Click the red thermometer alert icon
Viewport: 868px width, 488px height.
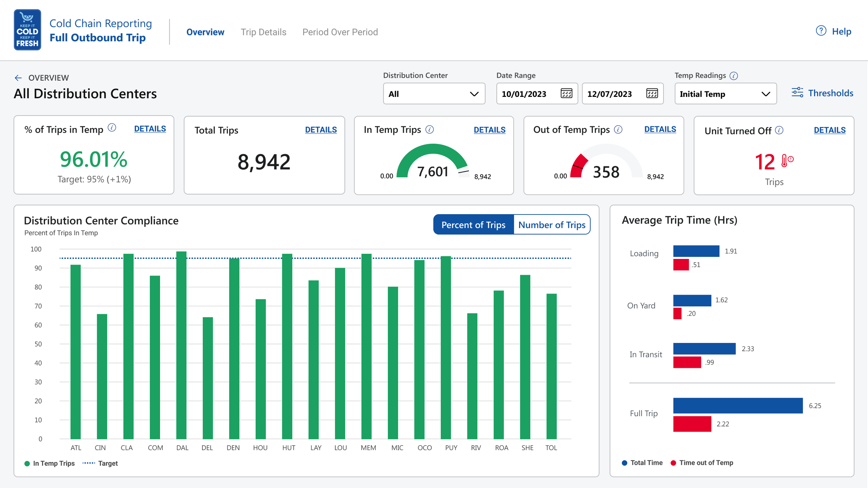[x=787, y=161]
